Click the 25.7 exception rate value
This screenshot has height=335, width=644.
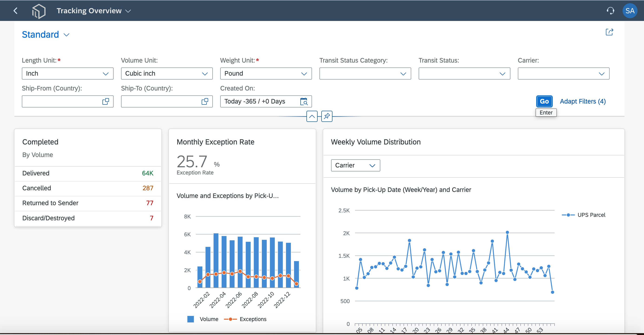(x=192, y=161)
